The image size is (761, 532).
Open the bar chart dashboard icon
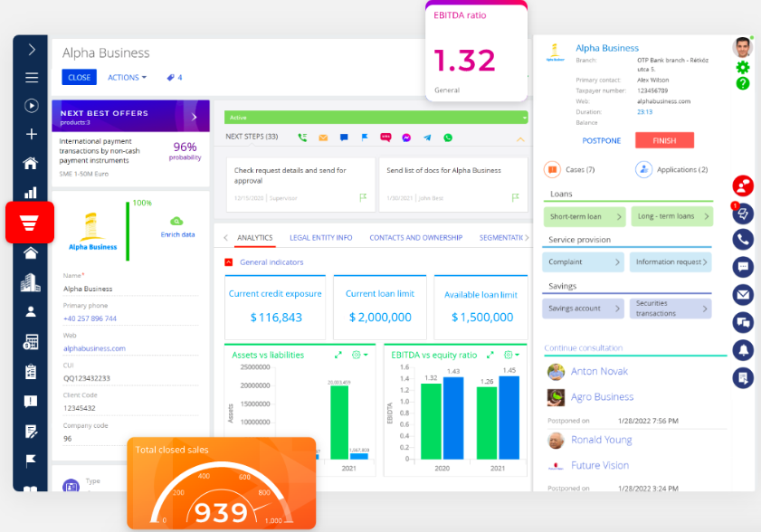[x=31, y=193]
